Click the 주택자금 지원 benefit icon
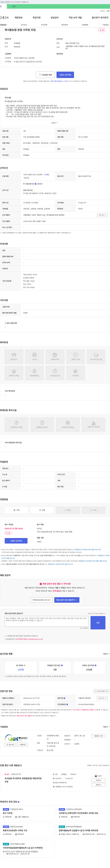Image resolution: width=110 pixels, height=868 pixels. [14, 373]
